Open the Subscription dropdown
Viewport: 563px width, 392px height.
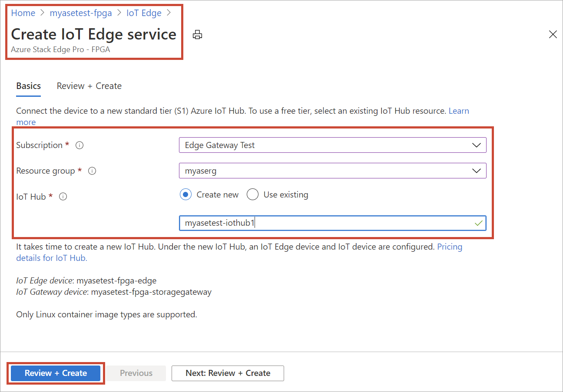[332, 145]
